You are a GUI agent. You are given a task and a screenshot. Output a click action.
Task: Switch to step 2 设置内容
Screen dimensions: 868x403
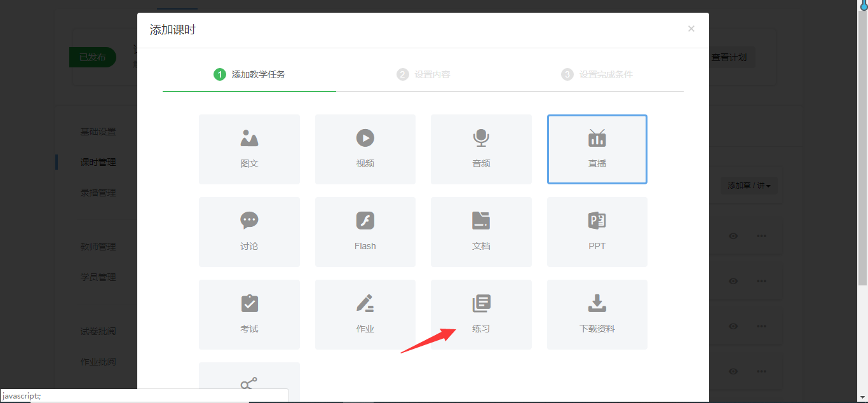[x=424, y=74]
